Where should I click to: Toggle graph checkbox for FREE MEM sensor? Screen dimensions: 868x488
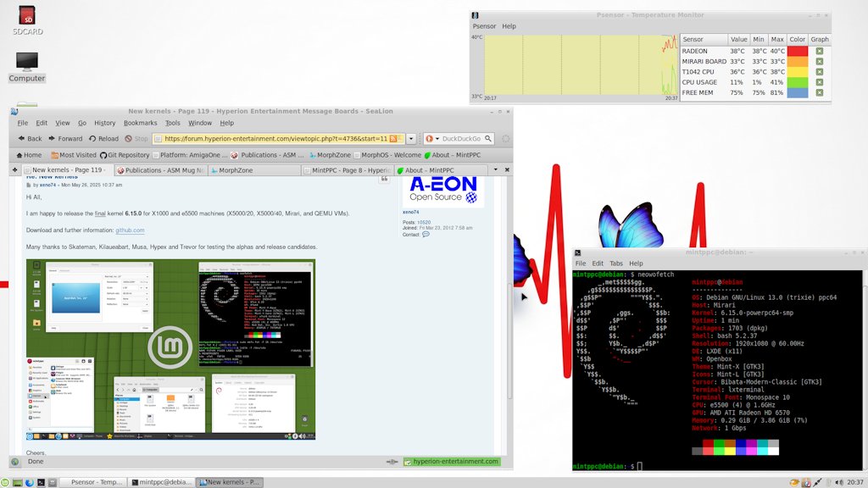point(820,92)
